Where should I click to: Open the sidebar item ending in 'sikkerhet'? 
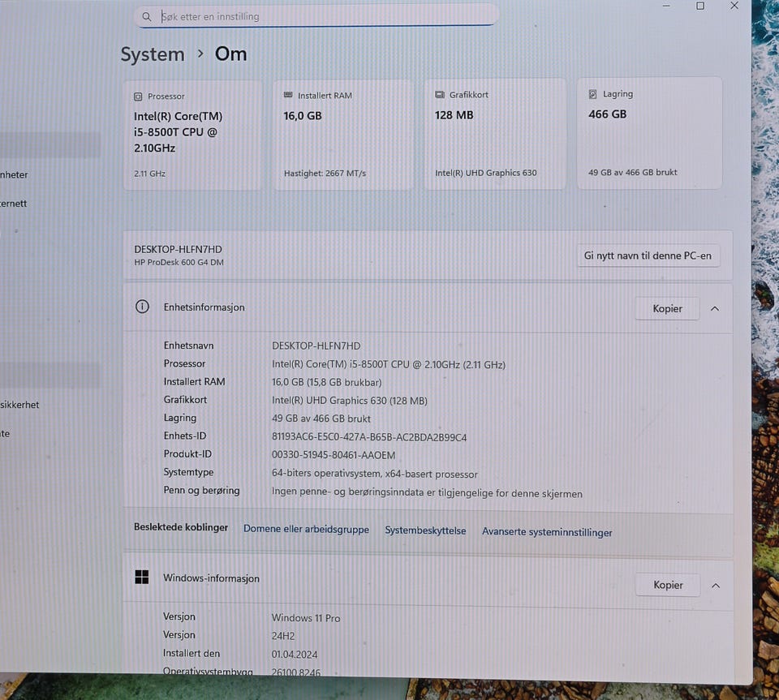click(19, 405)
